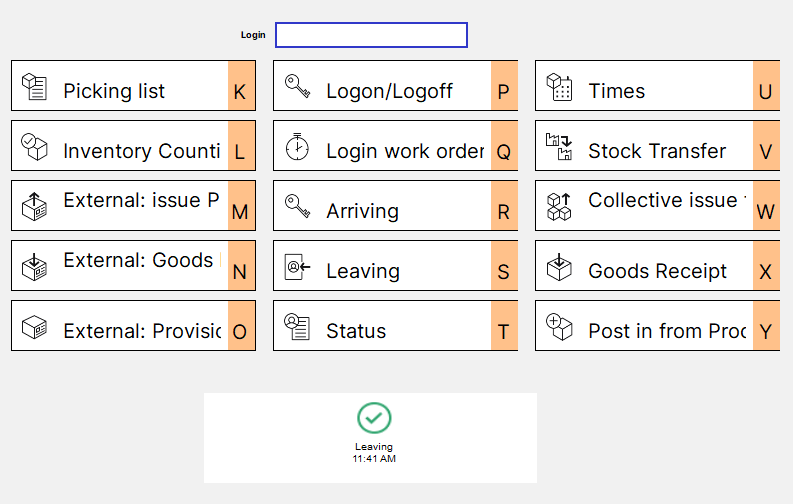Click inside the Login input field
Viewport: 793px width, 504px height.
click(371, 35)
